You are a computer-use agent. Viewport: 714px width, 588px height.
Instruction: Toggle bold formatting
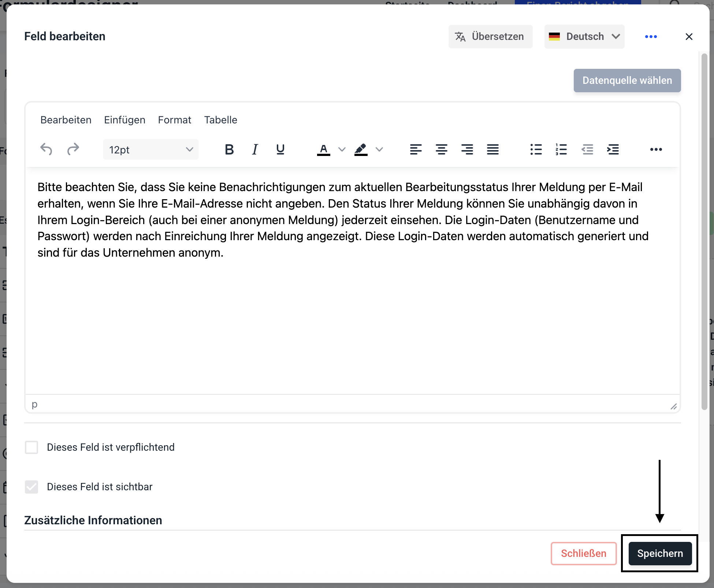point(229,149)
